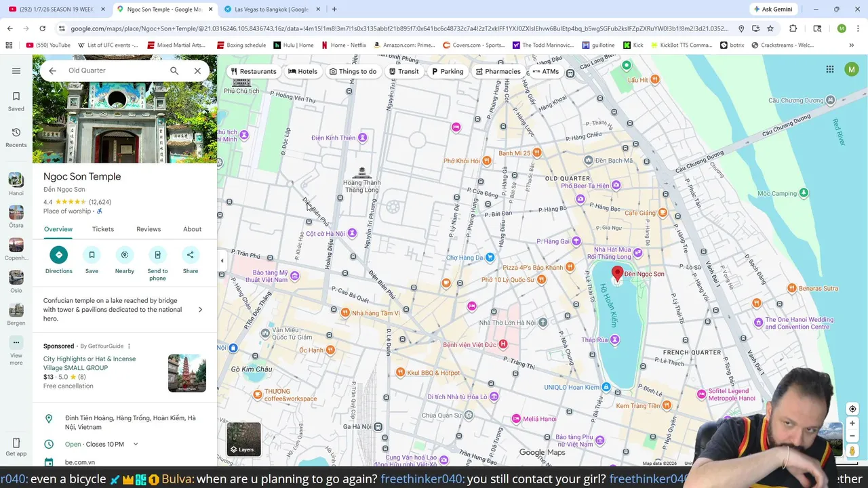Show more bookmarks chevron
868x488 pixels.
852,45
